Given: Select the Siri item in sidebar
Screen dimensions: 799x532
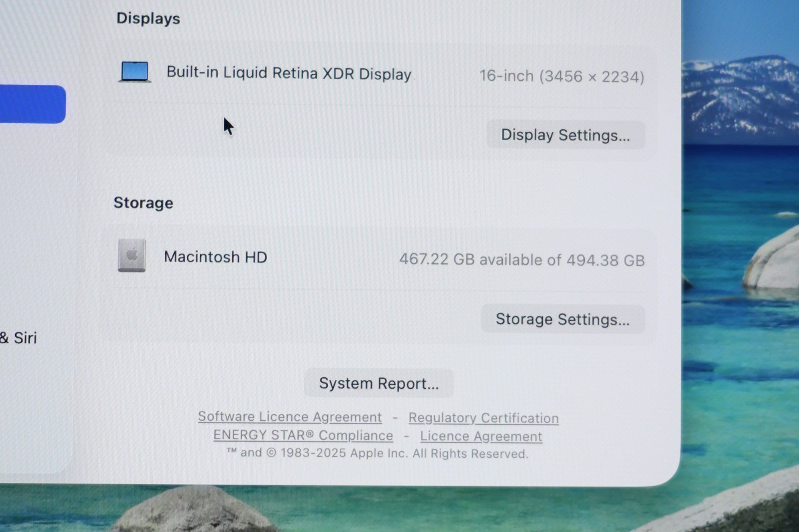Looking at the screenshot, I should (20, 338).
